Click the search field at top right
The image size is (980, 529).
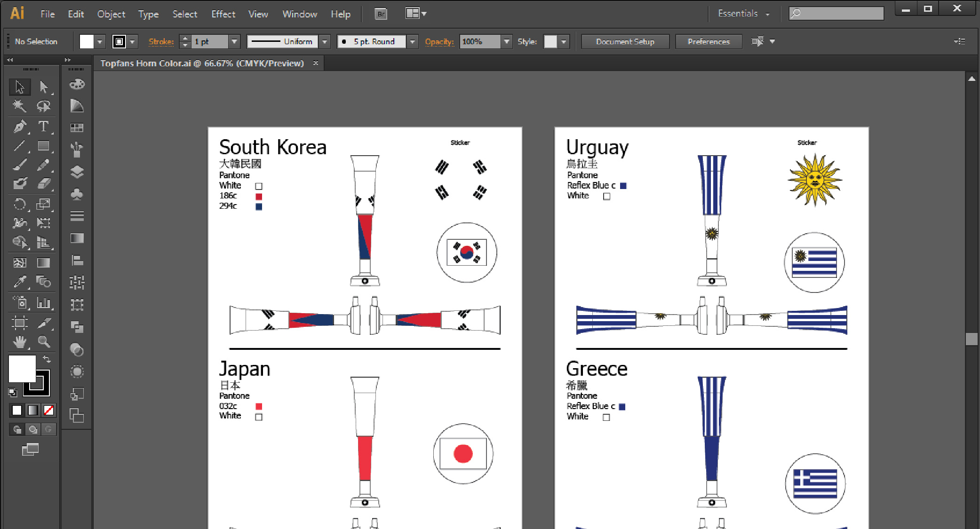coord(837,13)
